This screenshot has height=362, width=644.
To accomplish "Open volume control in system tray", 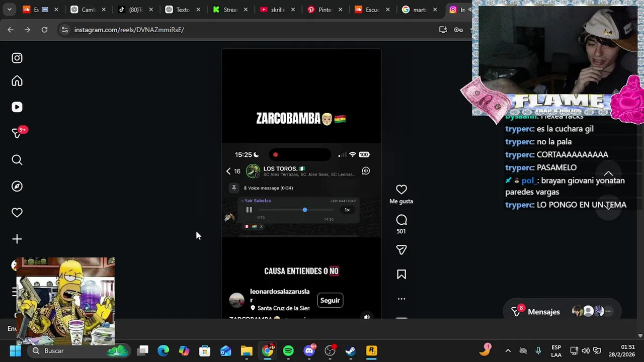I will [x=586, y=351].
